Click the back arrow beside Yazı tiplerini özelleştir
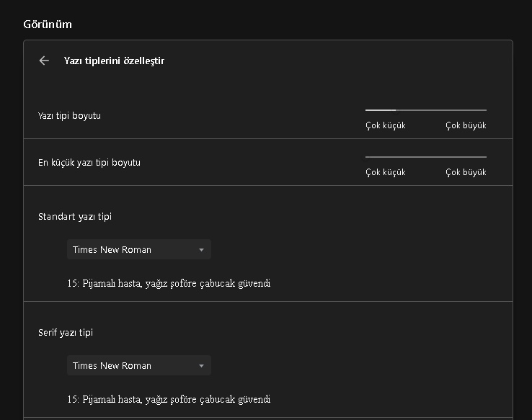Screen dimensions: 532x420 (x=44, y=61)
